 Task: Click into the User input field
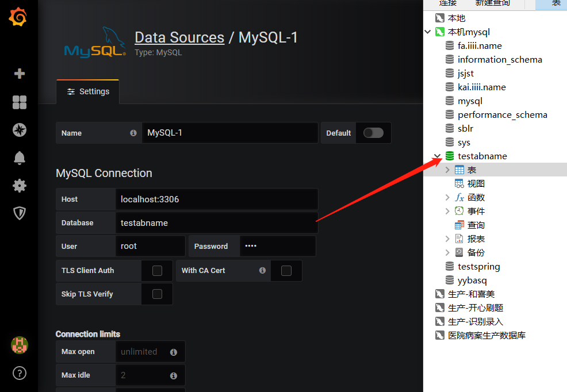tap(151, 246)
